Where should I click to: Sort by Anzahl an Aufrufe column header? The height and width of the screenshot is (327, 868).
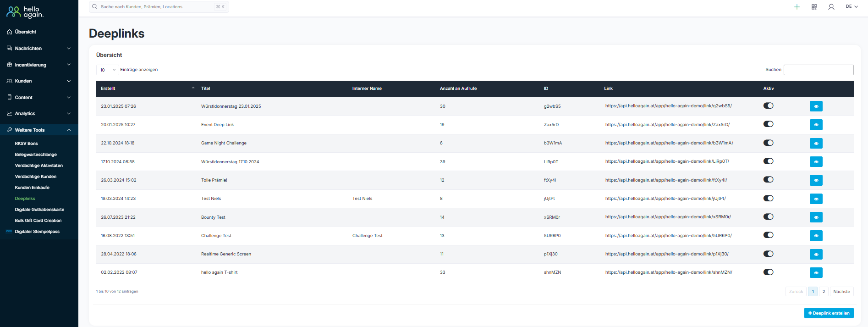458,89
